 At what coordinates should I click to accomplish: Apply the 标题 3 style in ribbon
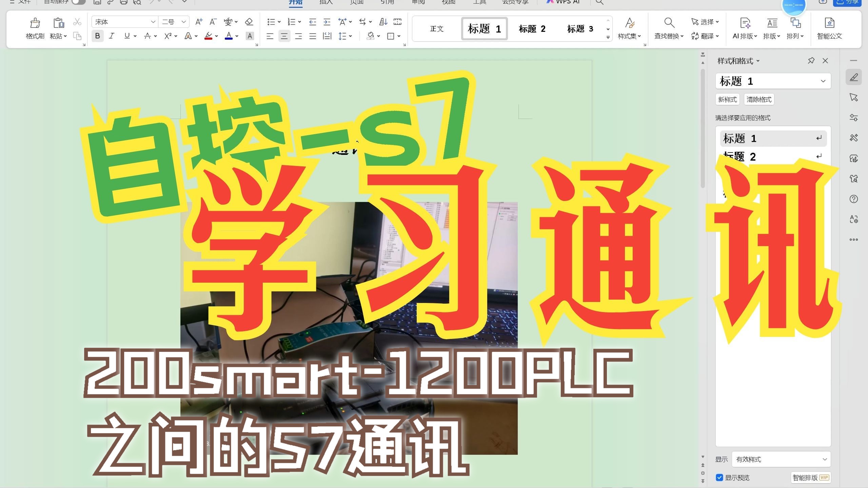580,29
